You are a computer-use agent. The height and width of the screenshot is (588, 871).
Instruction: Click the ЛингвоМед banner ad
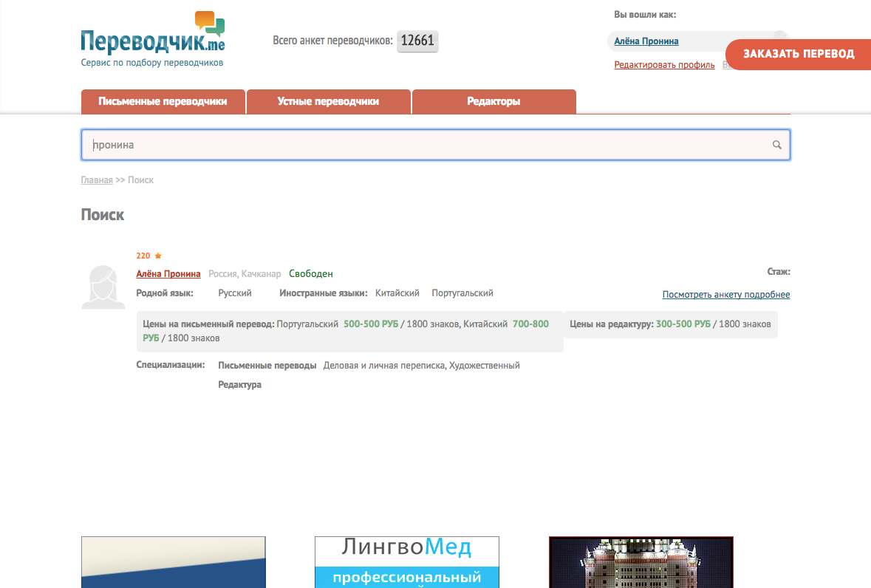coord(406,562)
